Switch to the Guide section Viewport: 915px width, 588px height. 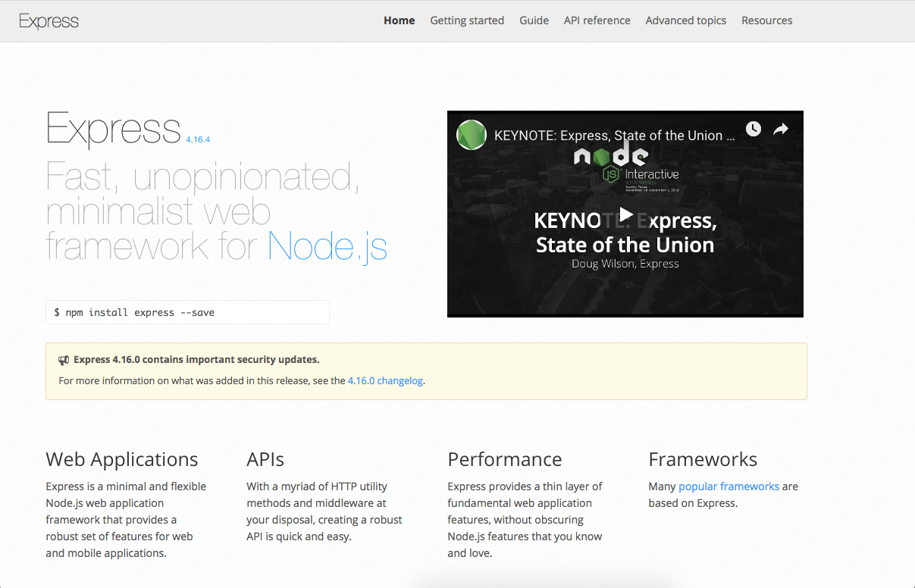click(534, 20)
